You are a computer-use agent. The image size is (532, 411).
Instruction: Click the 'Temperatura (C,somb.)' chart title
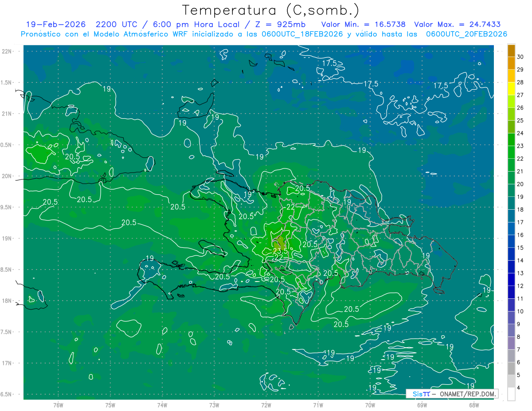pyautogui.click(x=271, y=10)
